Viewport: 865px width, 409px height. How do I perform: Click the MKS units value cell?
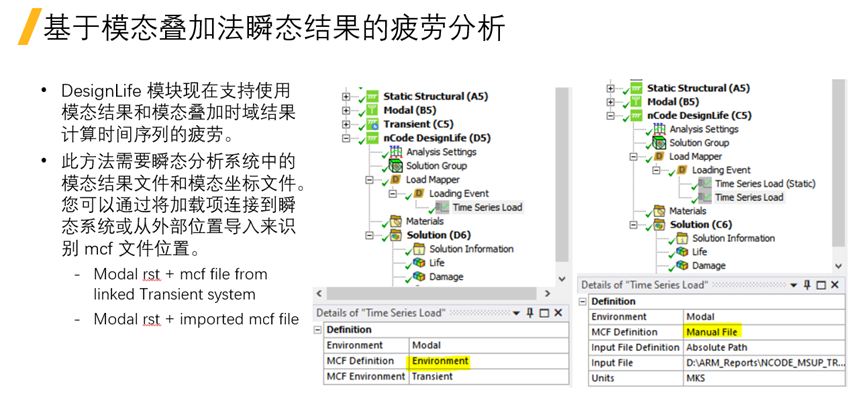[764, 379]
